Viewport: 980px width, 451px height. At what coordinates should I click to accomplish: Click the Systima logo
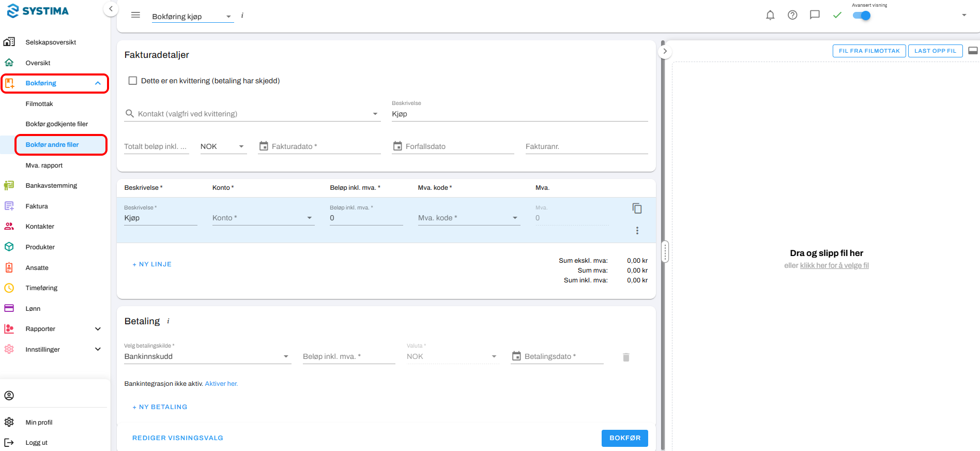point(38,11)
